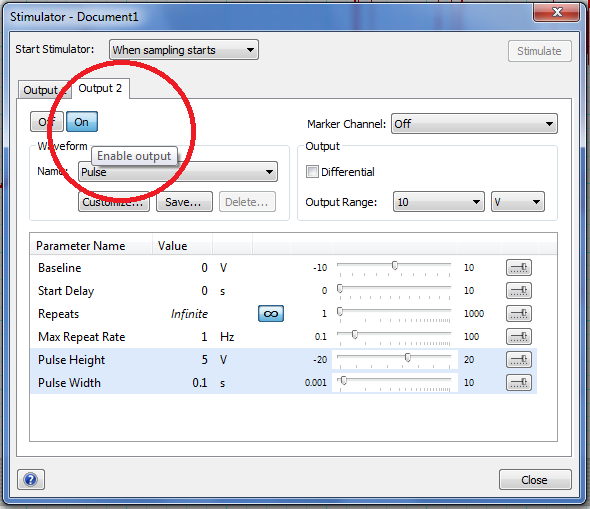Click the Pulse Width slider handle
590x509 pixels.
click(x=344, y=381)
